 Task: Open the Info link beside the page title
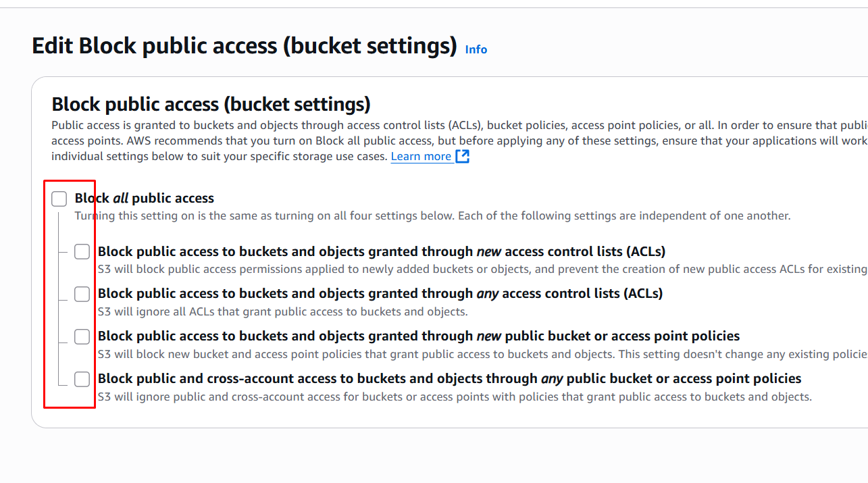[476, 49]
